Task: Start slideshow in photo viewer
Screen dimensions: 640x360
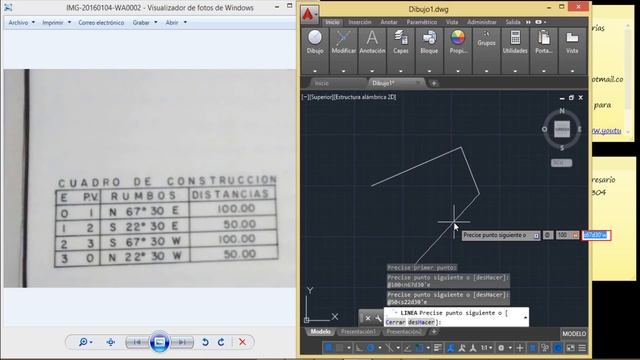Action: (x=160, y=342)
